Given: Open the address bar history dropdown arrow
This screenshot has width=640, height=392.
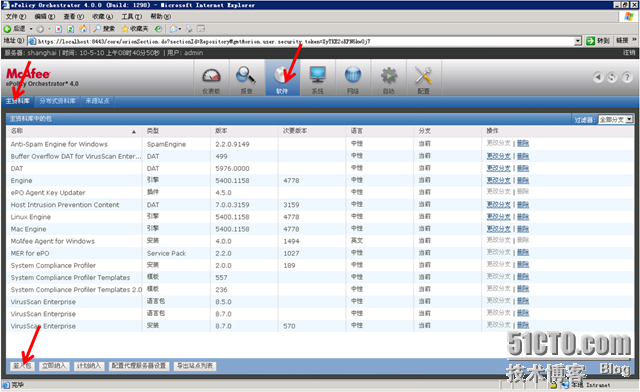Looking at the screenshot, I should tap(578, 41).
